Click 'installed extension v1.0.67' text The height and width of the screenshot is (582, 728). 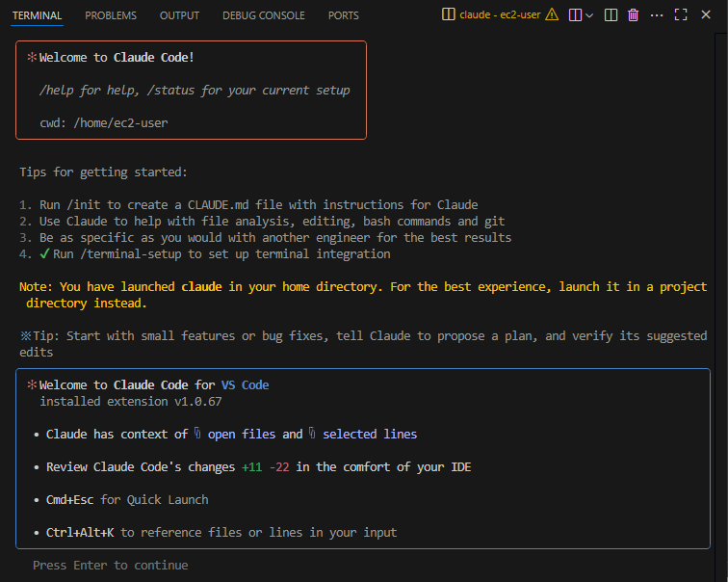[x=130, y=401]
